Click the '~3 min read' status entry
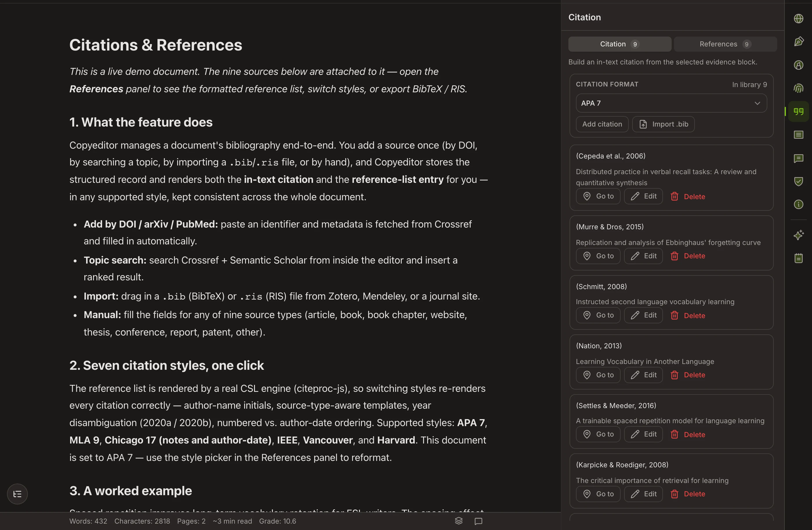812x530 pixels. (232, 521)
